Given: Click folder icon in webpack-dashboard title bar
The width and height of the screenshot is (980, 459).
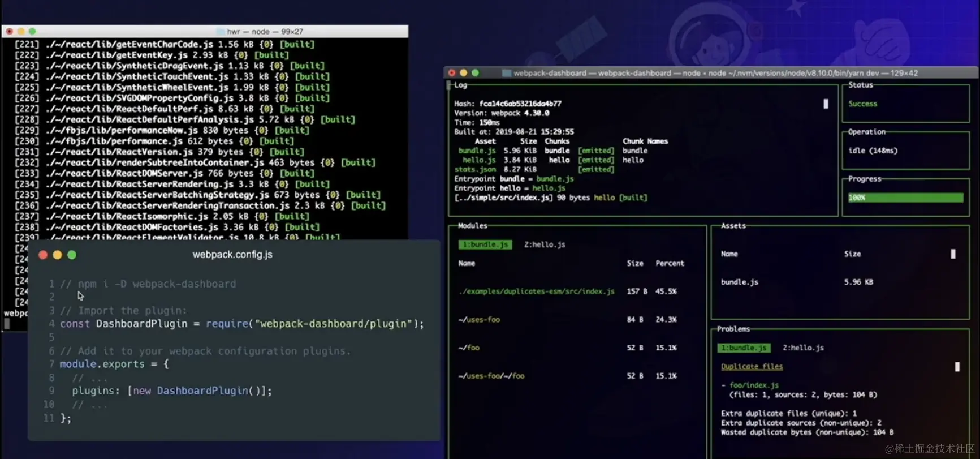Looking at the screenshot, I should (507, 73).
